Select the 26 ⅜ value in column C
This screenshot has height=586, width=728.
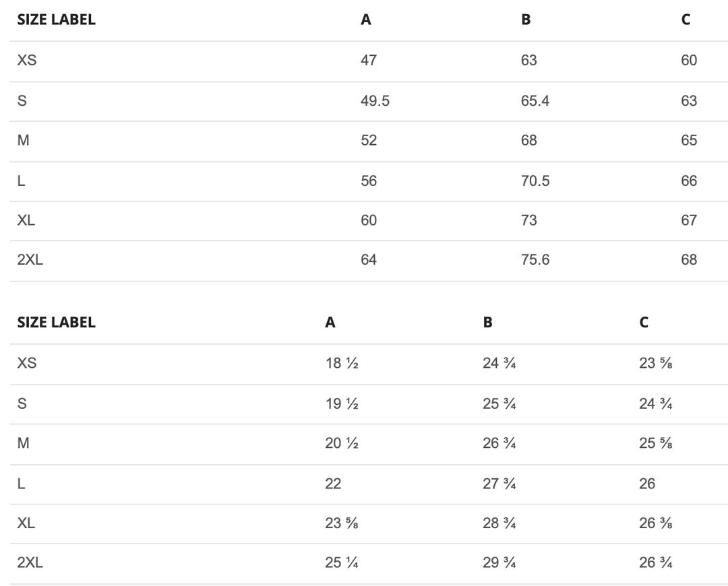point(655,523)
